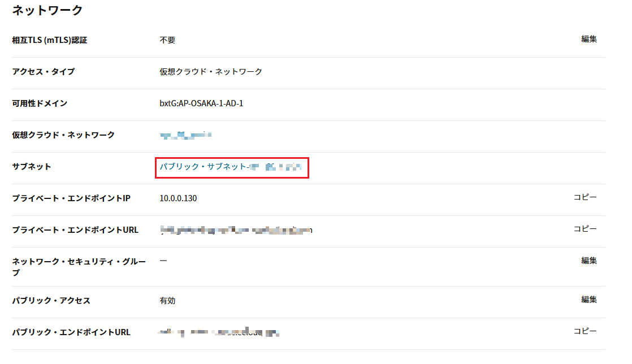Click the 仮想クラウド・ネットワーク access type value
This screenshot has height=364, width=632.
[x=211, y=72]
